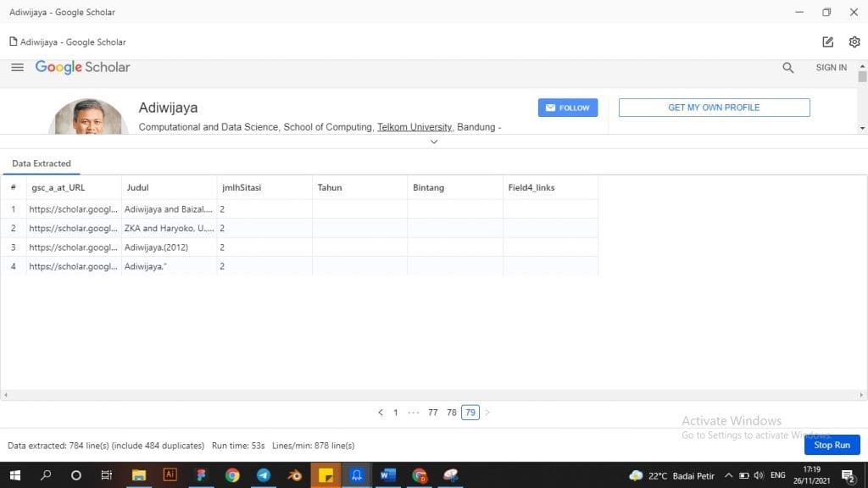The image size is (868, 488).
Task: Collapse the browser preview with the chevron
Action: [434, 141]
